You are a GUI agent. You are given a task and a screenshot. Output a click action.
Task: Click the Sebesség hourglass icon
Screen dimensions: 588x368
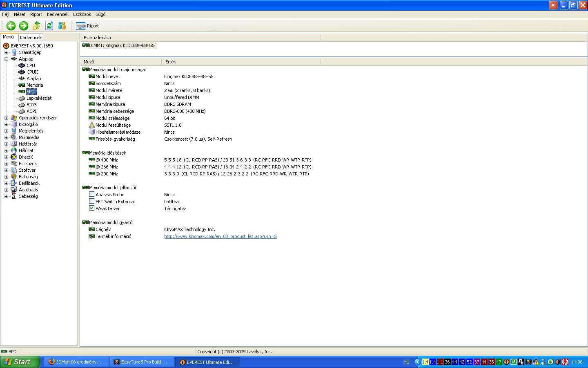click(14, 196)
